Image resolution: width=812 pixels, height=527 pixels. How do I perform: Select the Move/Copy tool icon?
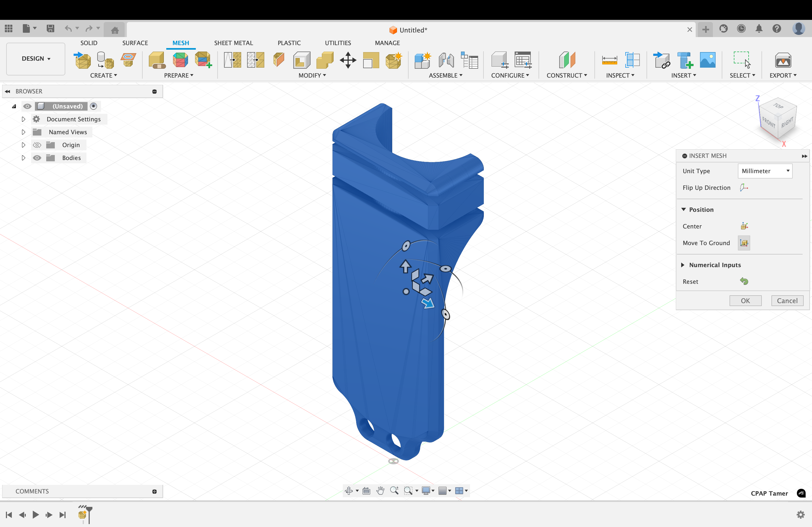pyautogui.click(x=348, y=60)
